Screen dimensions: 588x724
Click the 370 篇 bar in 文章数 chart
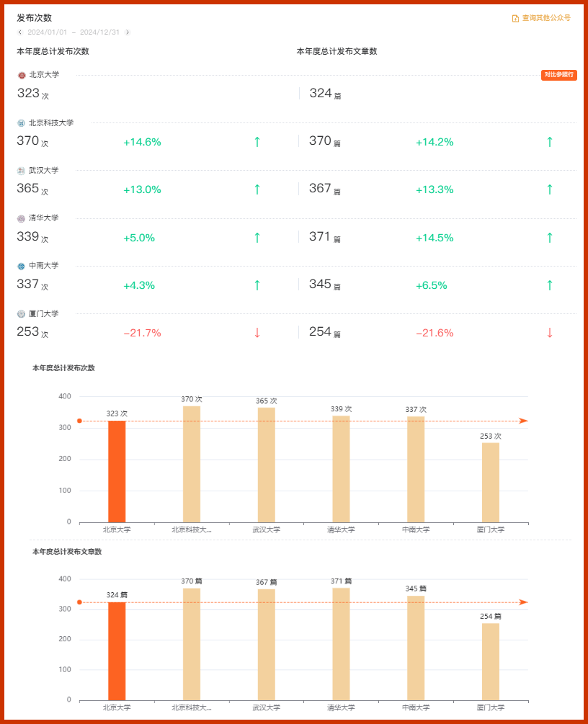point(192,644)
